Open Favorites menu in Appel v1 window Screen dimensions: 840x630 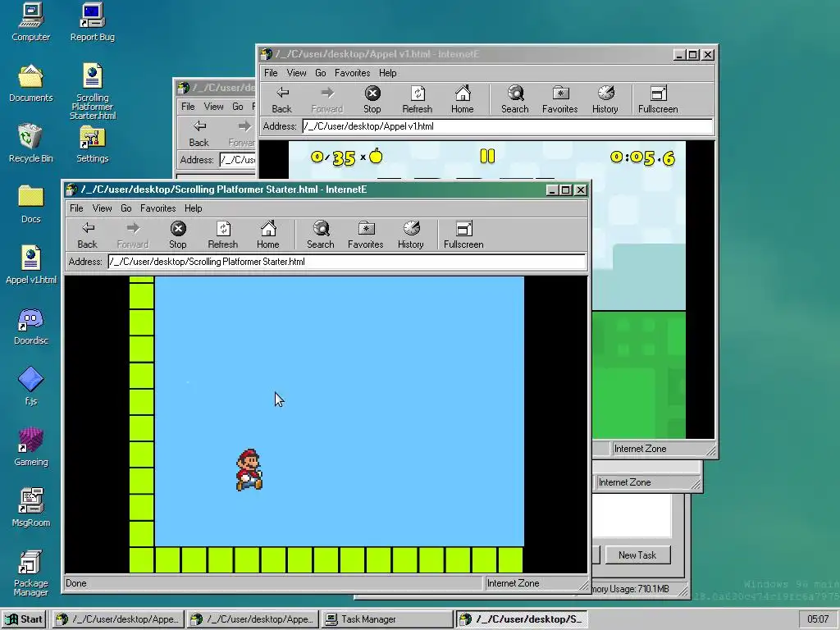pyautogui.click(x=353, y=73)
